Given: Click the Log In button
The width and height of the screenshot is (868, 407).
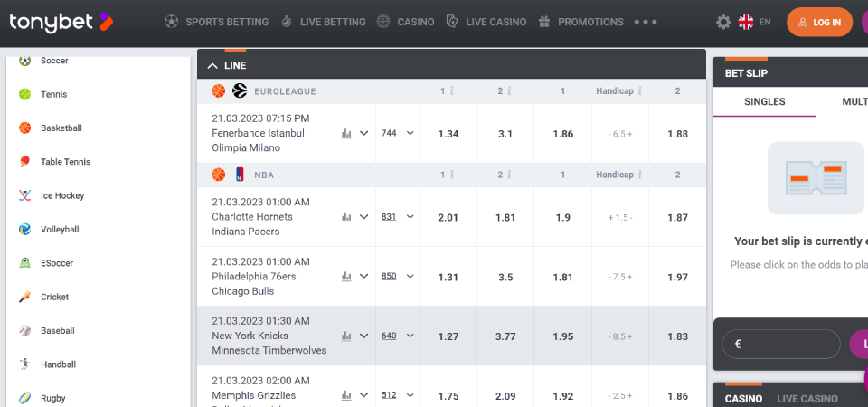Looking at the screenshot, I should 819,22.
